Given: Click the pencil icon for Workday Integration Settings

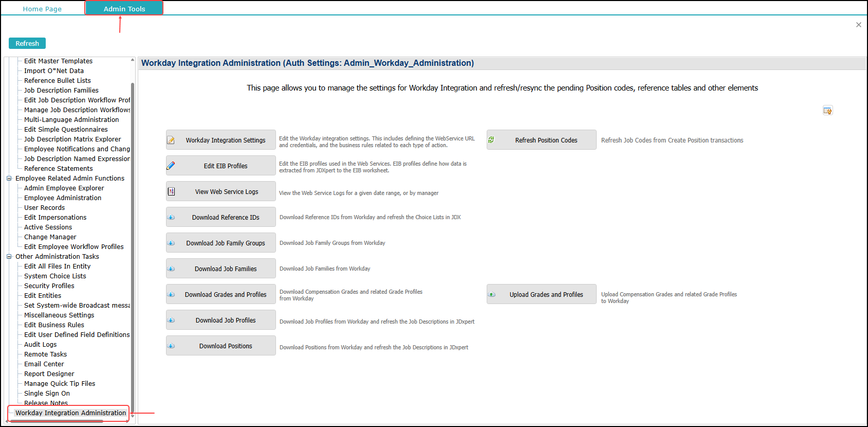Looking at the screenshot, I should click(171, 140).
